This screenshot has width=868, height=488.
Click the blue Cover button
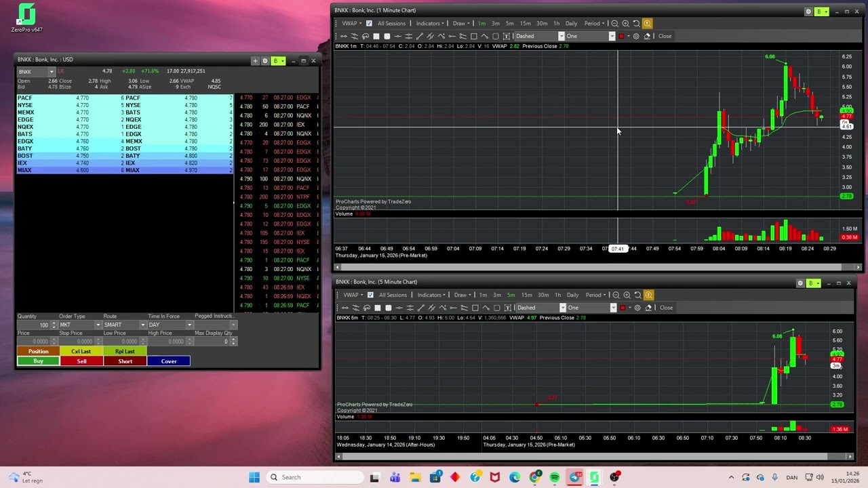(x=168, y=361)
